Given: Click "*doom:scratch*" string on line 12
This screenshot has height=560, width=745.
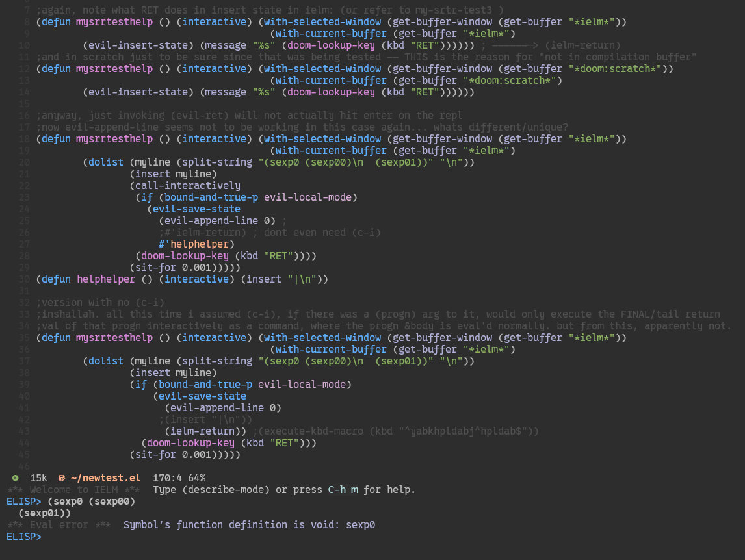Looking at the screenshot, I should (x=615, y=69).
